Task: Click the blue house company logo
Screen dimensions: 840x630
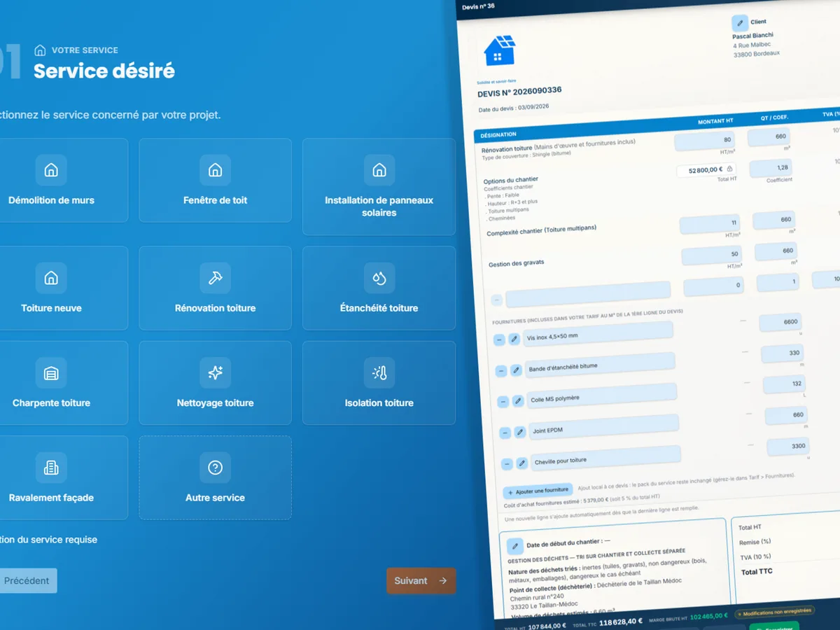Action: 499,50
